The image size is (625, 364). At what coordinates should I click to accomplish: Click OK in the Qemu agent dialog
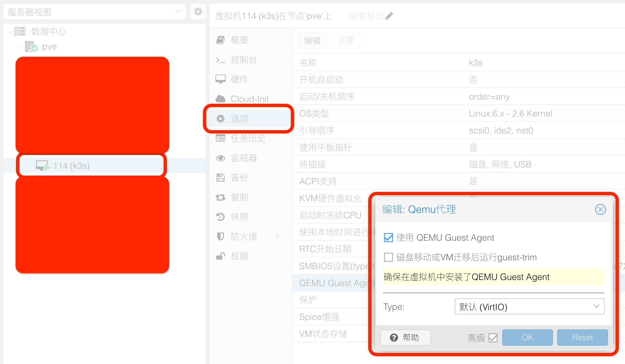(527, 338)
